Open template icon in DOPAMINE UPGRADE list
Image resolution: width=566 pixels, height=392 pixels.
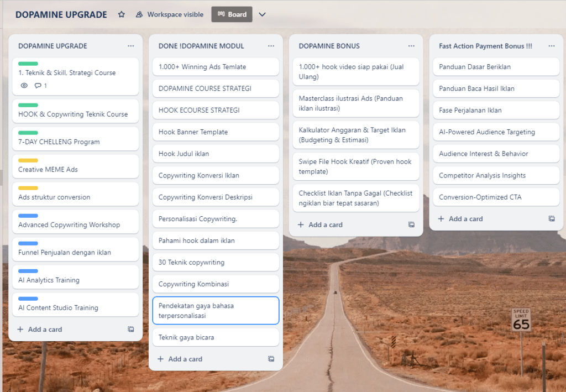(x=131, y=329)
